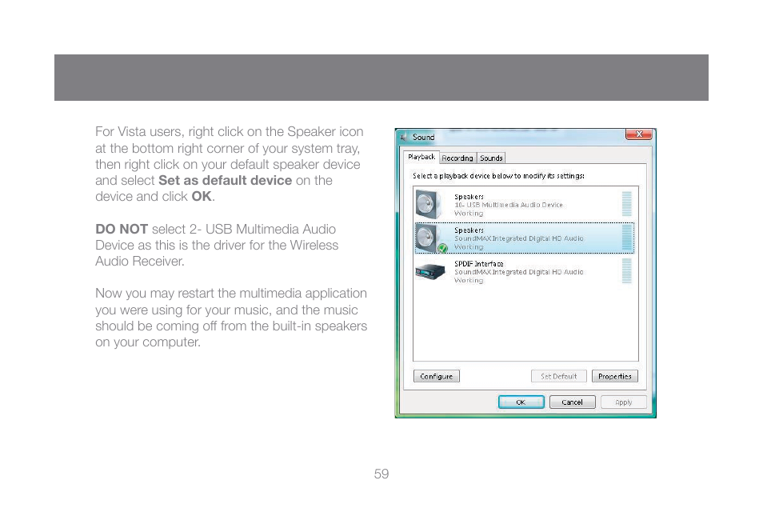Click 'Working' status under SPDIF Interface

[x=469, y=280]
